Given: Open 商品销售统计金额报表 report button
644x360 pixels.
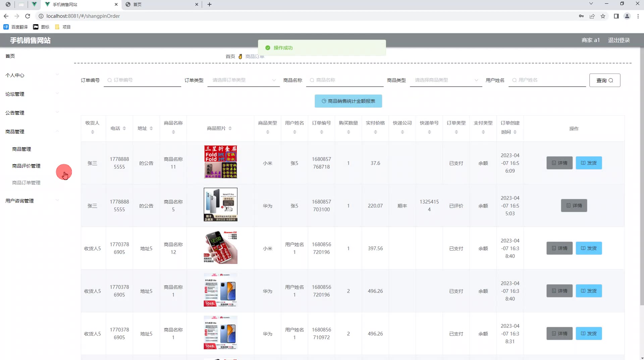Looking at the screenshot, I should pos(348,101).
